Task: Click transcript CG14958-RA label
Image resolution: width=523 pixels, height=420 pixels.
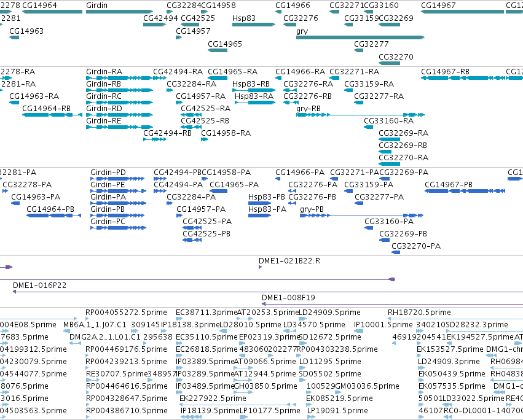Action: (226, 133)
